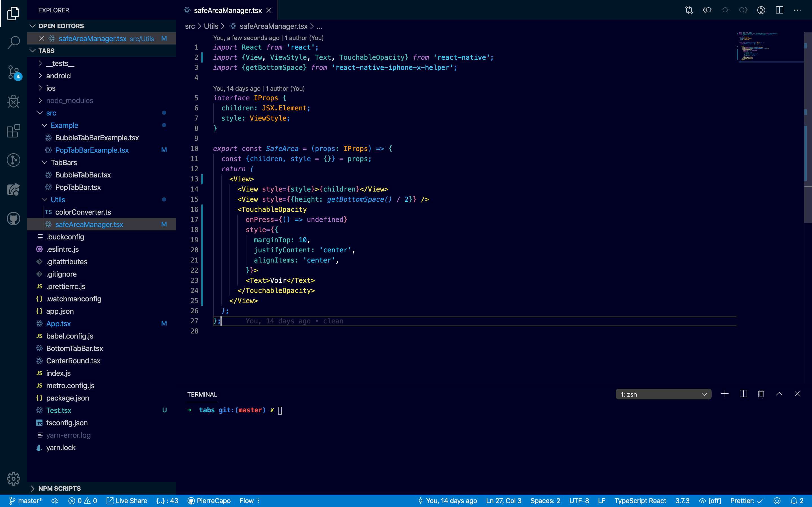Kill the terminal with the trash icon
The height and width of the screenshot is (507, 812).
click(761, 394)
